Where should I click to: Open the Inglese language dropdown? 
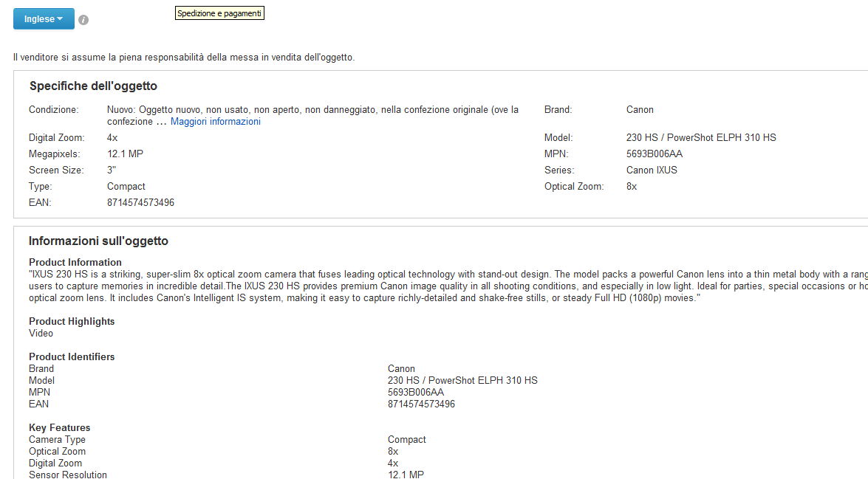44,18
